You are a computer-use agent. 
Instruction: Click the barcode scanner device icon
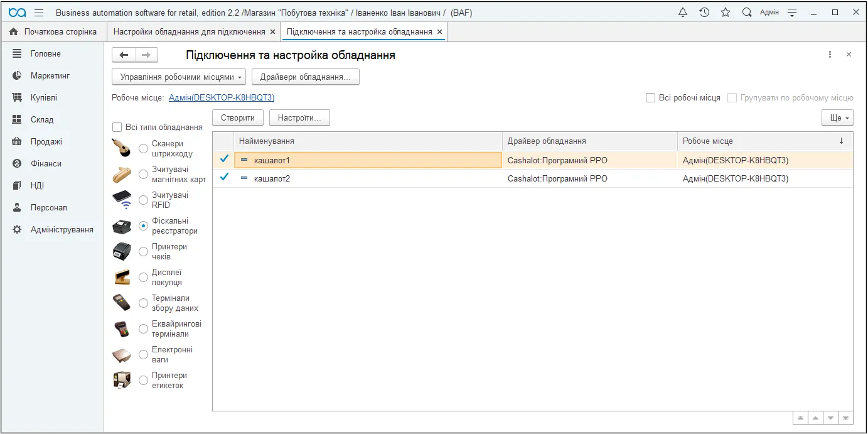[122, 149]
